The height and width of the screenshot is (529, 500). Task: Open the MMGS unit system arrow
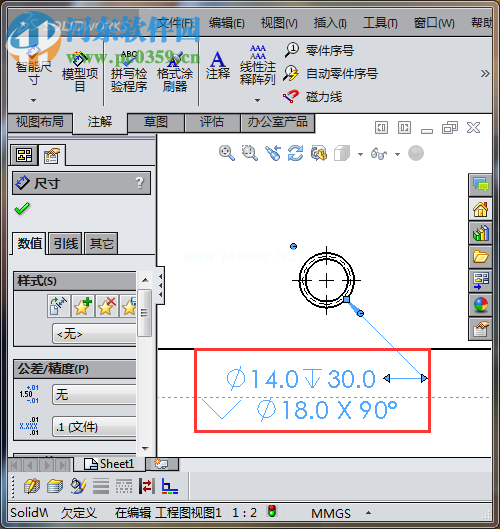pos(368,513)
